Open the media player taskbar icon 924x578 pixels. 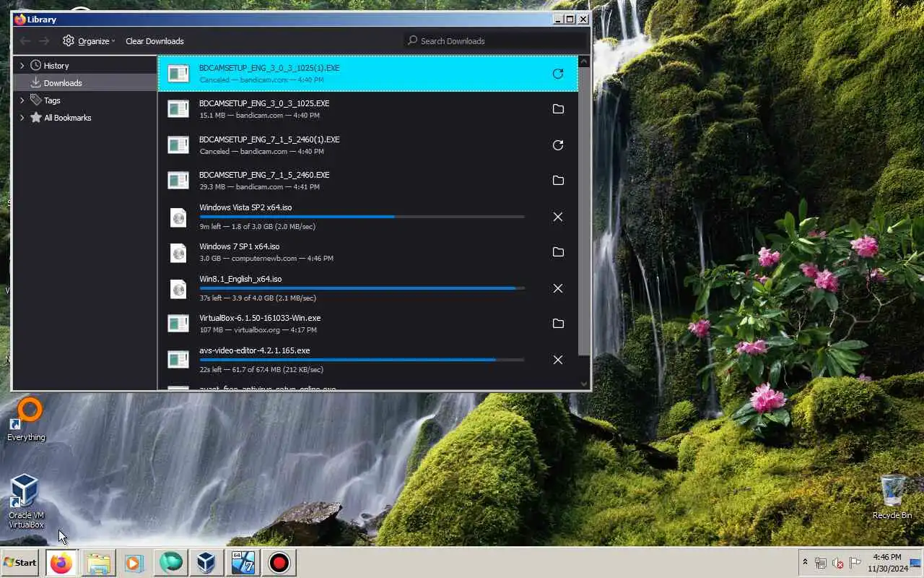134,562
